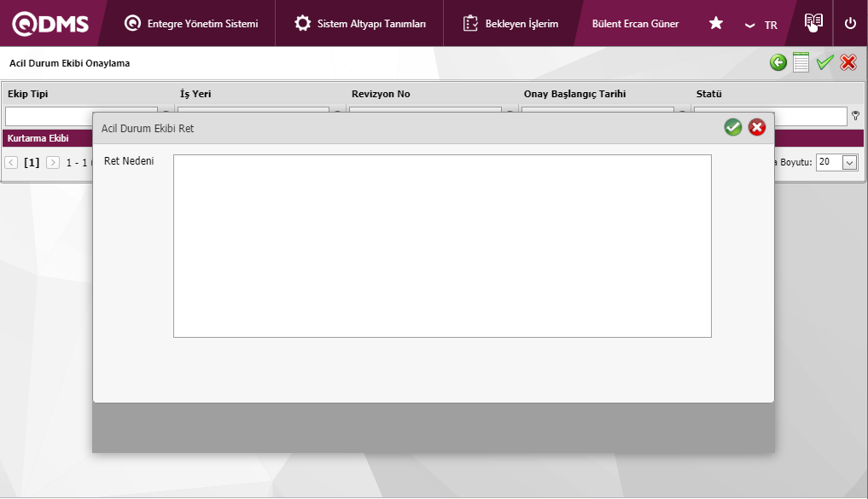Cancel the Acil Durum Ekibi Ret dialog
868x499 pixels.
point(757,127)
